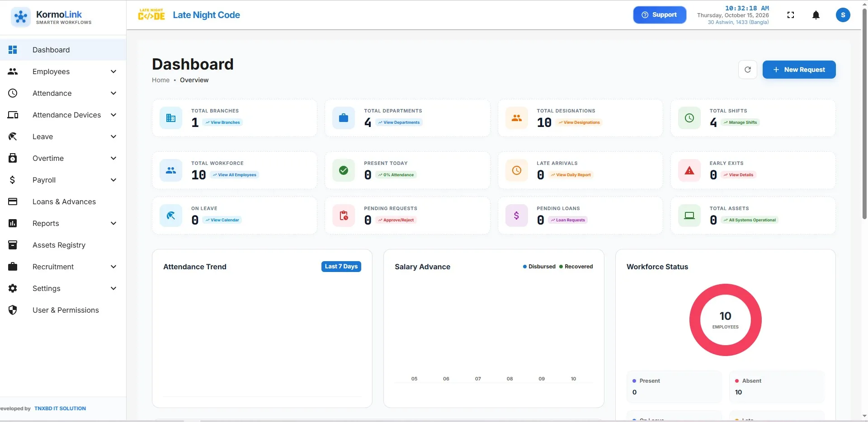
Task: Expand the Leave menu chevron
Action: click(113, 136)
